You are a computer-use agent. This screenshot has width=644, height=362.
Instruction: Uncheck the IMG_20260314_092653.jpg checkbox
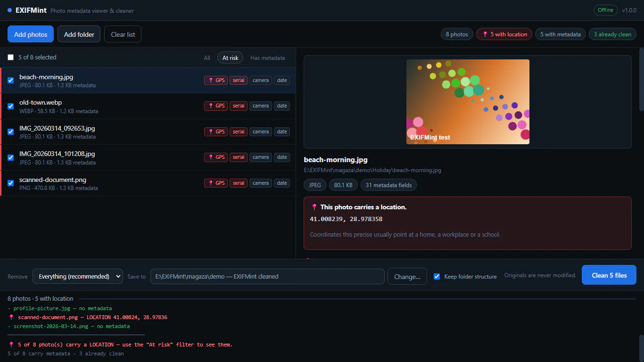11,132
